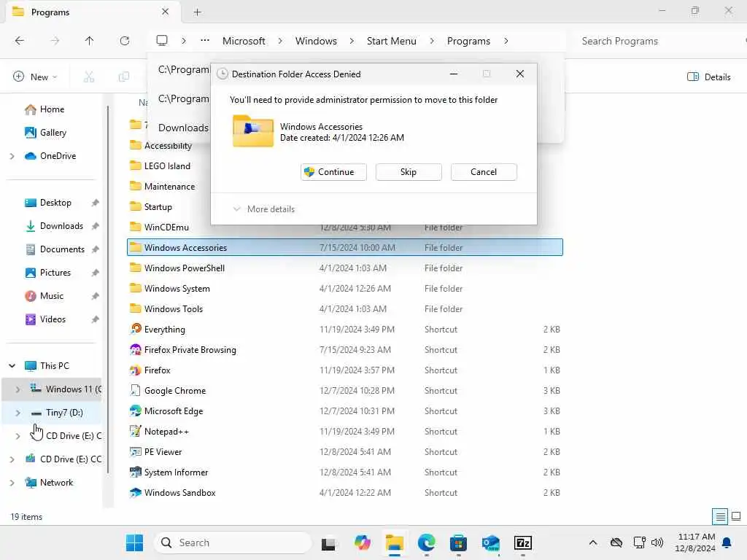Click the Programs breadcrumb segment
This screenshot has width=747, height=560.
[x=468, y=41]
